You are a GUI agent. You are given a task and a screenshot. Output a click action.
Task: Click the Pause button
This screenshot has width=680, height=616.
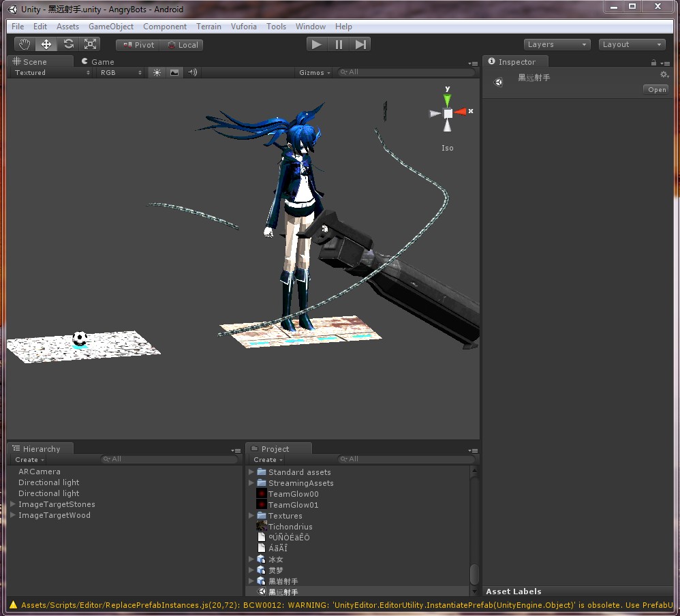(339, 44)
